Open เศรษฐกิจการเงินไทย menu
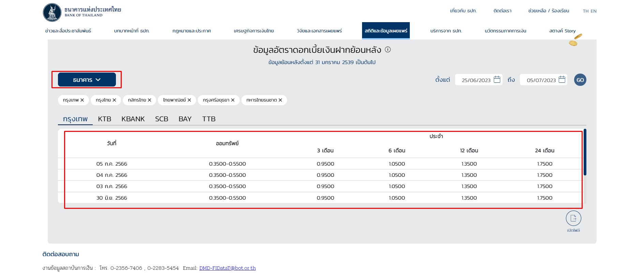 (x=254, y=31)
